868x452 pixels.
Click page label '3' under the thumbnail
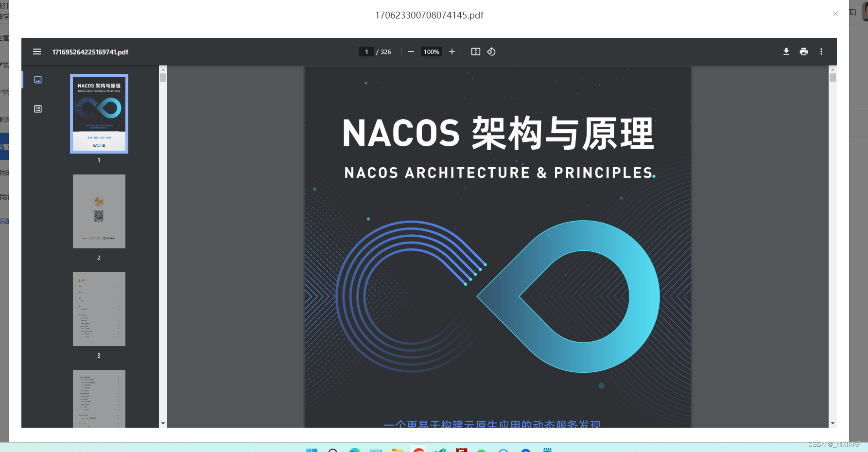click(x=99, y=355)
